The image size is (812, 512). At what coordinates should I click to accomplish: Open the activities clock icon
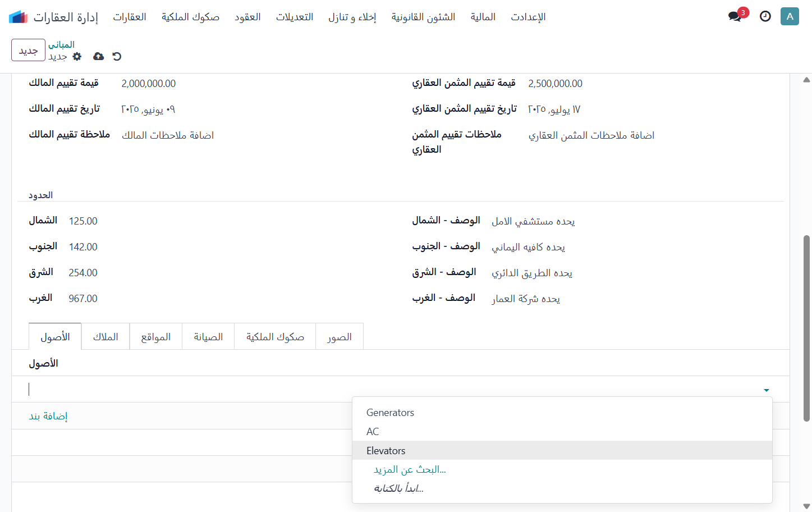click(765, 16)
